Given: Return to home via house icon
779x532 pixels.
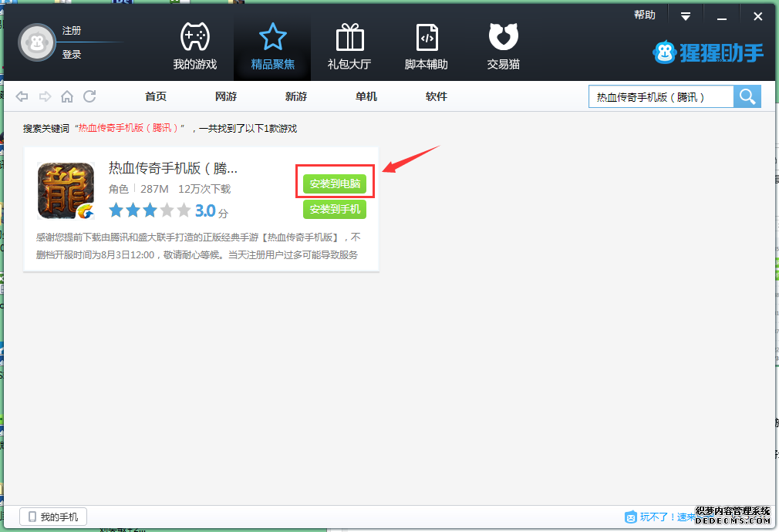Looking at the screenshot, I should 67,96.
